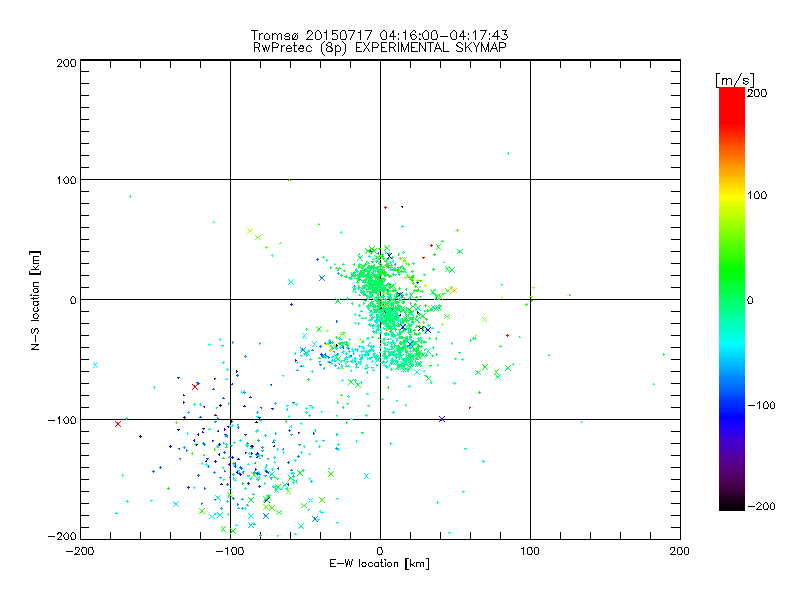The height and width of the screenshot is (600, 800).
Task: Click the y-axis tick label '-100'
Action: [x=62, y=420]
